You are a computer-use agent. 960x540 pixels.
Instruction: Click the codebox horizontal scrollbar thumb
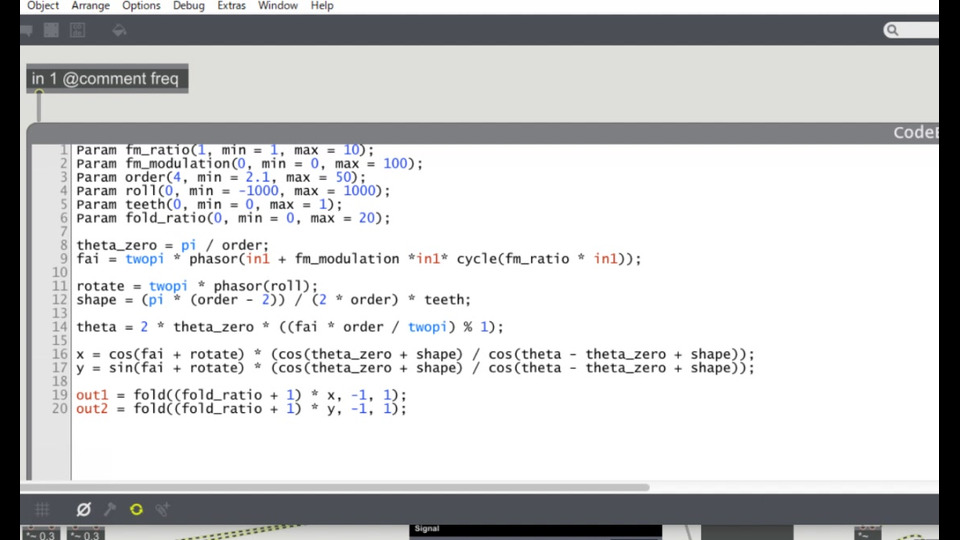click(335, 487)
